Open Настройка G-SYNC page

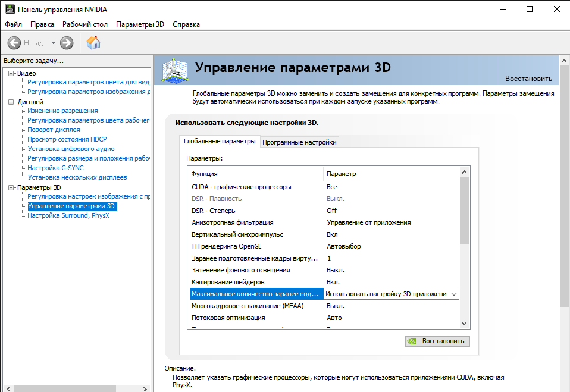(55, 168)
